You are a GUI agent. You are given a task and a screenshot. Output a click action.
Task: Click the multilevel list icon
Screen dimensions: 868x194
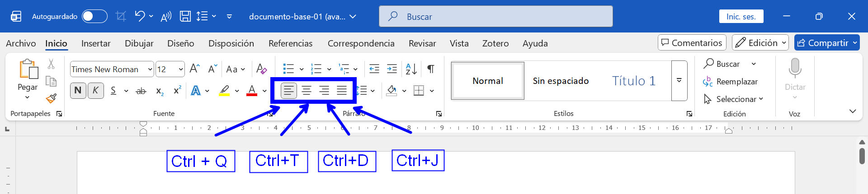[x=344, y=69]
